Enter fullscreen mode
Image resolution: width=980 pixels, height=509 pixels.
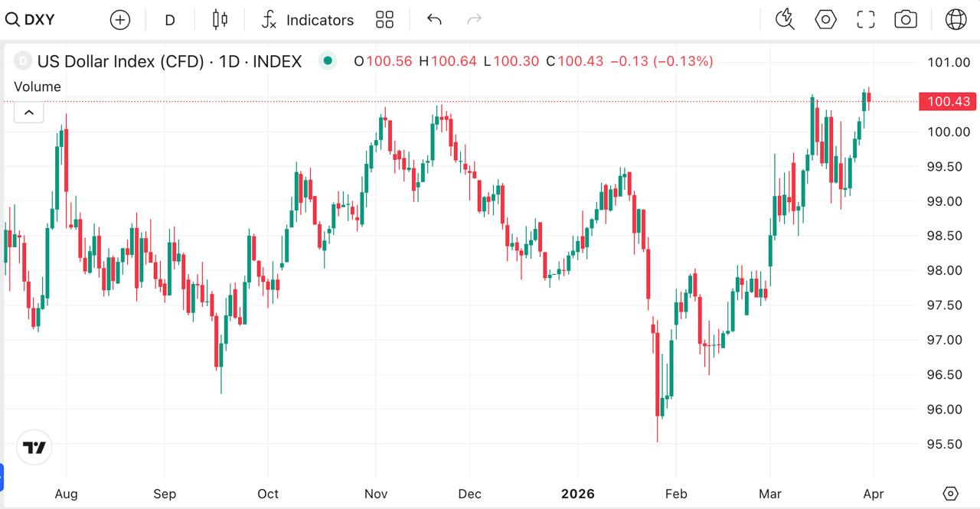coord(865,20)
